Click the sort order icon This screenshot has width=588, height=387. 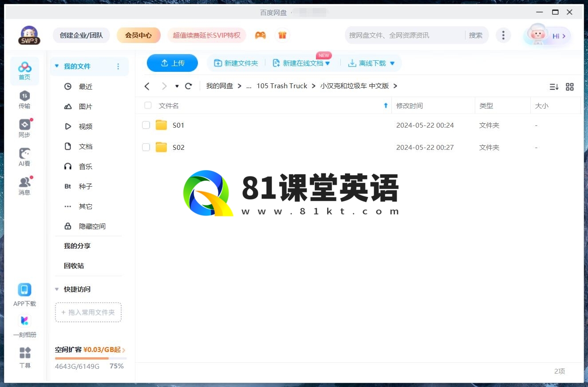point(554,87)
